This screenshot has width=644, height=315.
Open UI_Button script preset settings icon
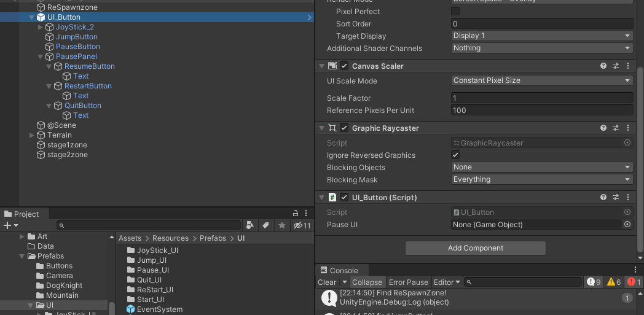[616, 197]
